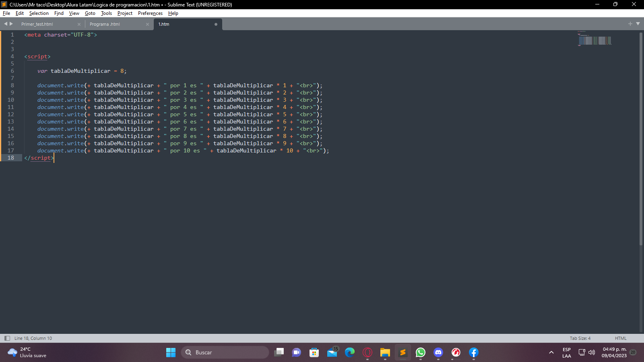Click the vertical editor scrollbar

pyautogui.click(x=641, y=139)
